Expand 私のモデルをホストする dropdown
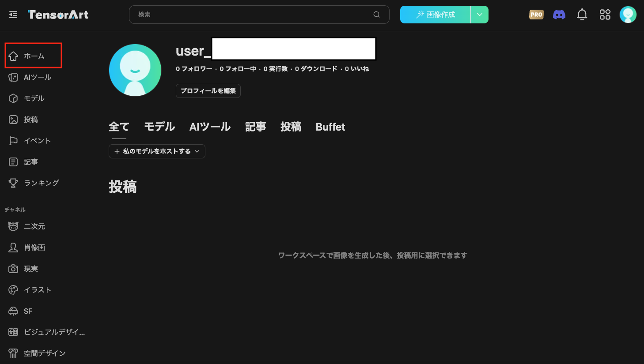Image resolution: width=644 pixels, height=364 pixels. pos(157,151)
